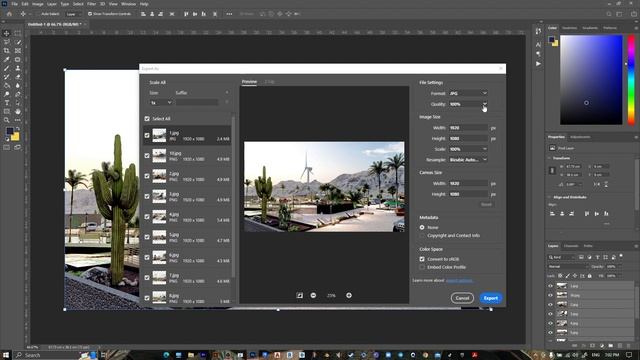
Task: Select the Move tool in the toolbox
Action: pyautogui.click(x=7, y=33)
